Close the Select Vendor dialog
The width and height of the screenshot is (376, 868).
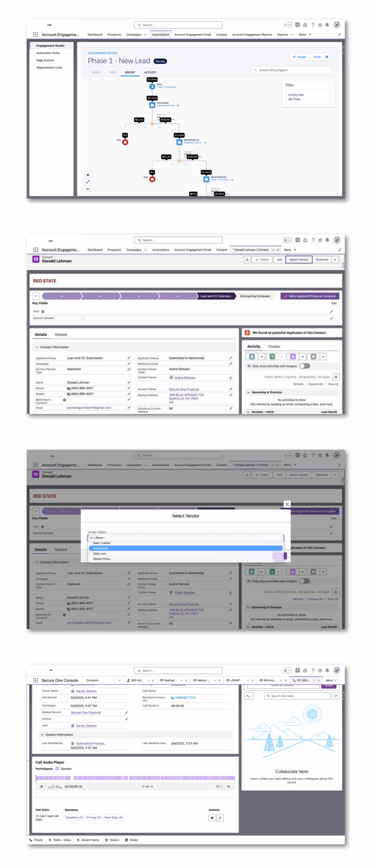[x=287, y=504]
